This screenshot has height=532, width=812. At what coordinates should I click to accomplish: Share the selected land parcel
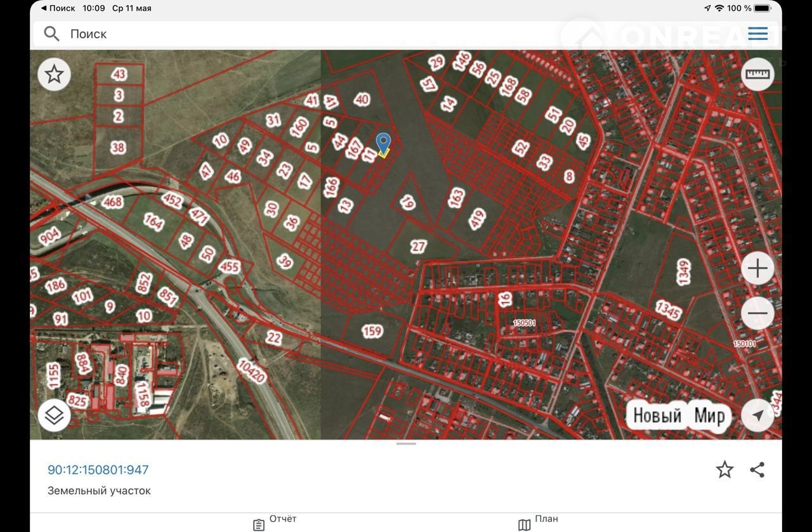[x=757, y=470]
